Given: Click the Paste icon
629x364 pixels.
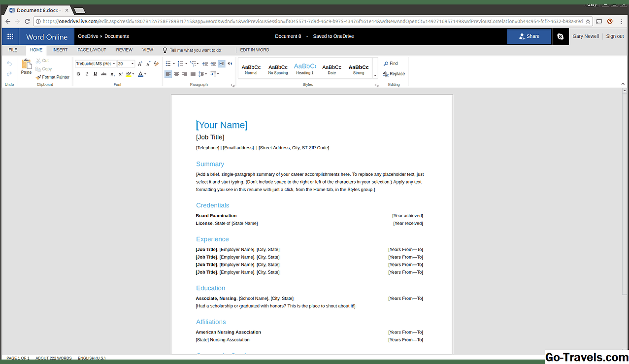Looking at the screenshot, I should coord(26,66).
